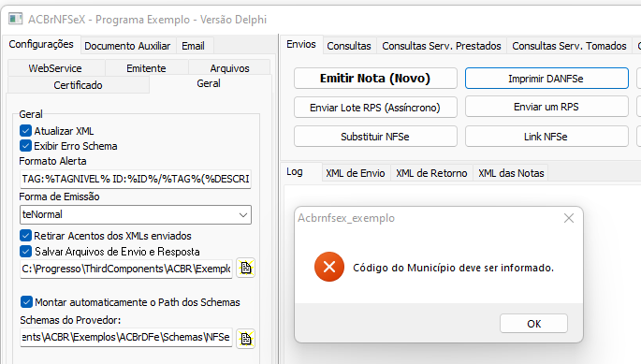The image size is (641, 364).
Task: Select the Emitente tab
Action: pyautogui.click(x=146, y=68)
